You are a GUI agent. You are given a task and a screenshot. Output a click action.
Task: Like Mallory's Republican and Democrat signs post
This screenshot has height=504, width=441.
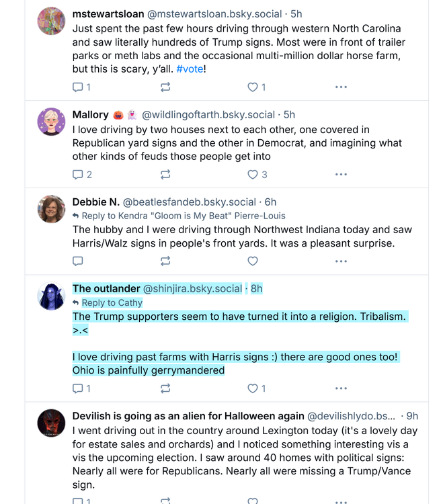tap(253, 174)
